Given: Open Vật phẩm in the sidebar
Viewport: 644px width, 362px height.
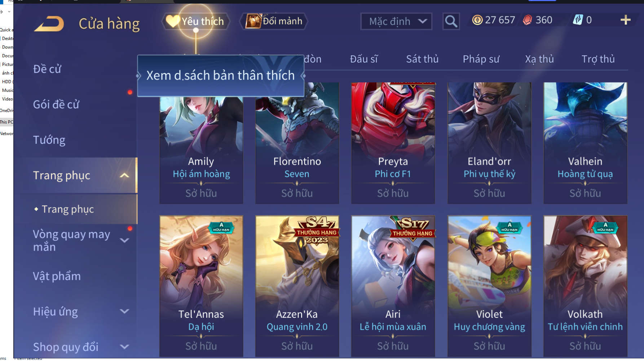Looking at the screenshot, I should coord(57,276).
